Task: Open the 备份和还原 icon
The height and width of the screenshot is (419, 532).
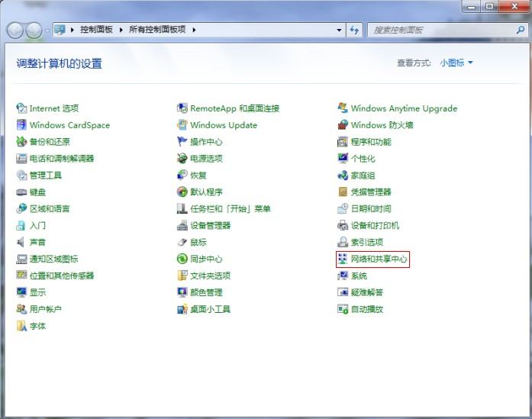Action: click(21, 141)
